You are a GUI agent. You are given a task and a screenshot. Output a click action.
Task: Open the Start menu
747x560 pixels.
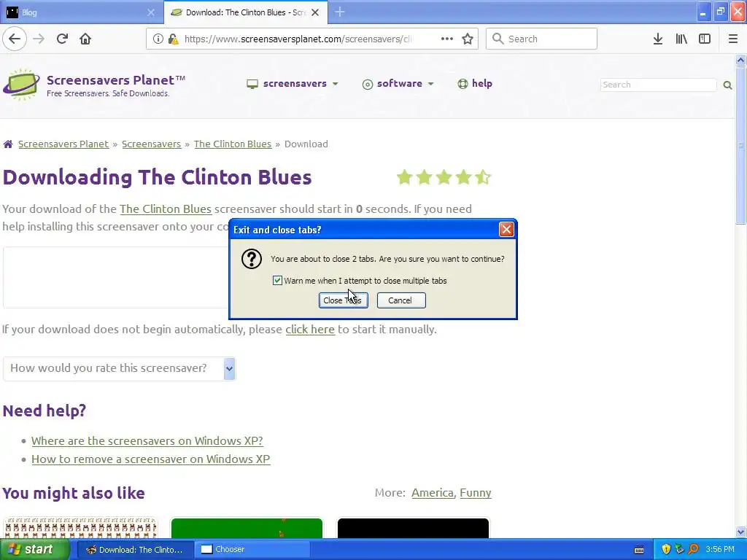pos(34,549)
